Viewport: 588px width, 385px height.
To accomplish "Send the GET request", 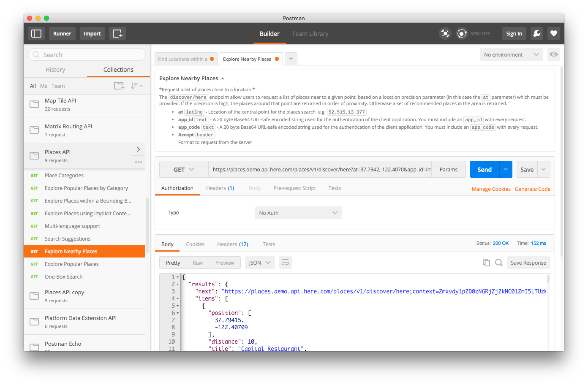I will pyautogui.click(x=485, y=169).
